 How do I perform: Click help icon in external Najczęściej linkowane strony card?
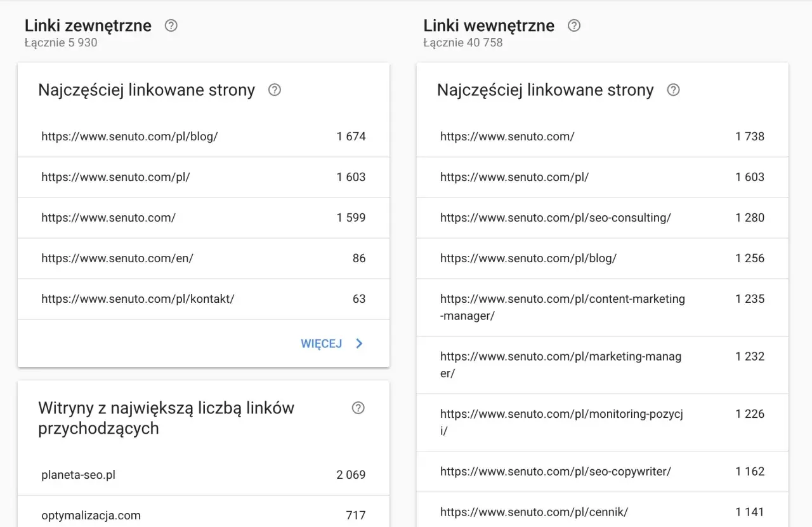[x=275, y=90]
